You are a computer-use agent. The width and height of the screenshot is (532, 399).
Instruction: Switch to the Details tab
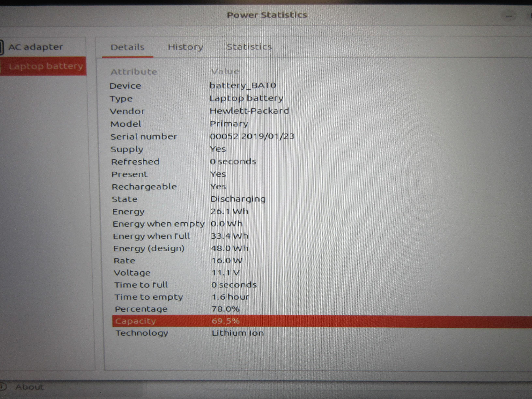[127, 47]
